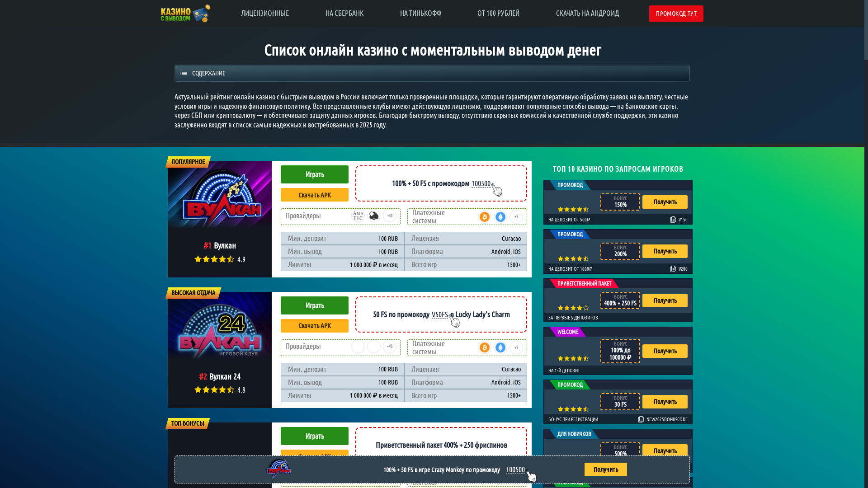Click the #1 Вулкан casino title
Image resolution: width=868 pixels, height=488 pixels.
click(220, 245)
